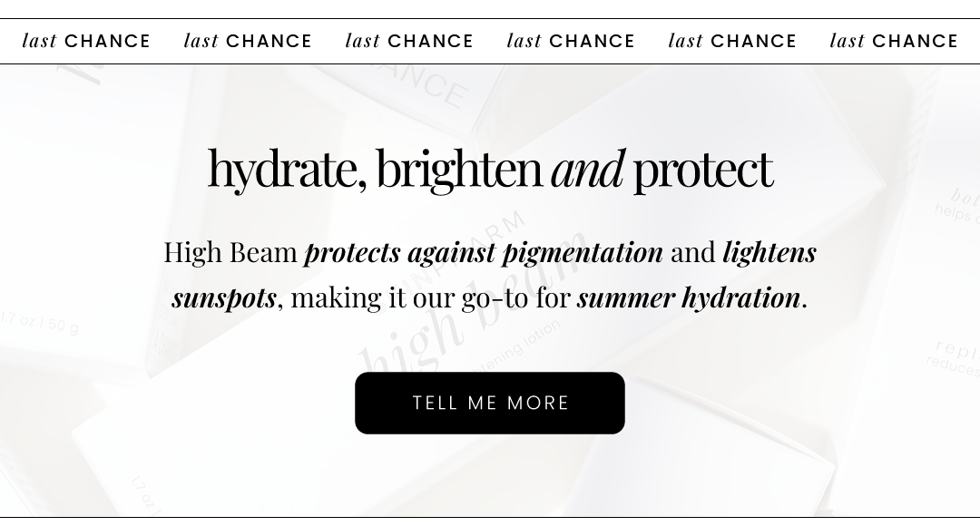
Task: Click the TELL ME MORE button
Action: click(489, 403)
